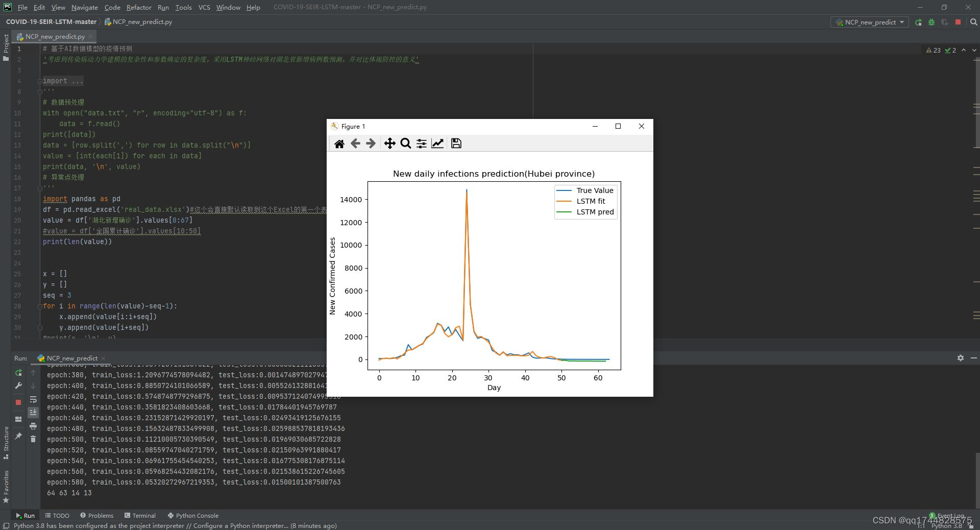Jump to previous highlighted error arrow
The image size is (980, 530).
964,50
